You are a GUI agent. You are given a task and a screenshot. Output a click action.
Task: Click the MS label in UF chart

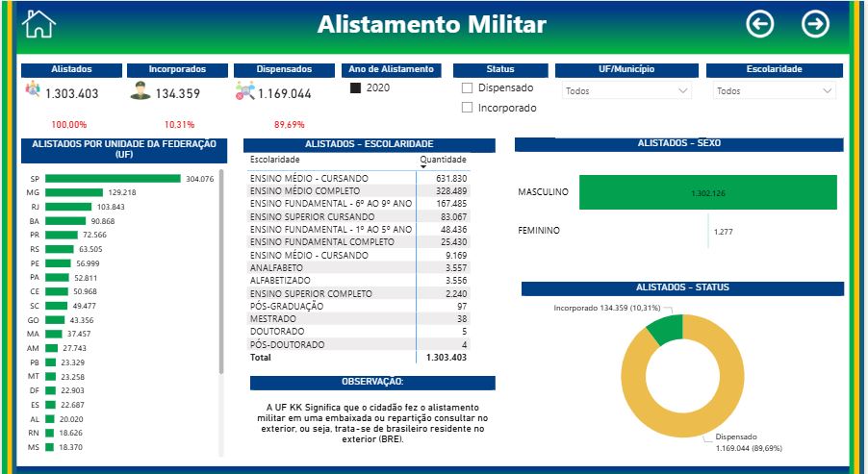[34, 447]
